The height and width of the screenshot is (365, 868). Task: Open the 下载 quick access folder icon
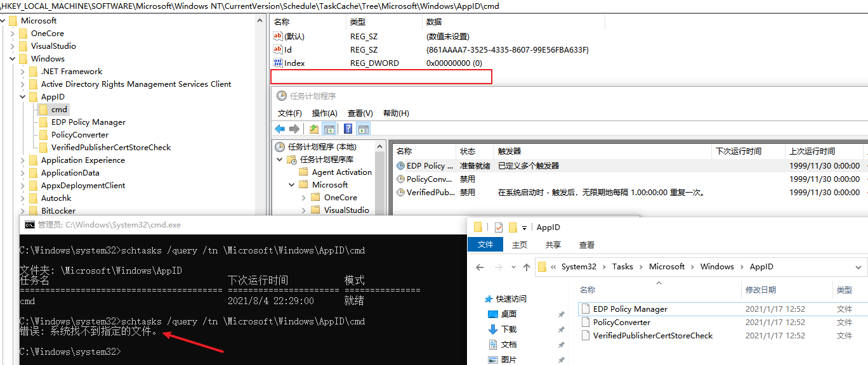click(x=493, y=330)
